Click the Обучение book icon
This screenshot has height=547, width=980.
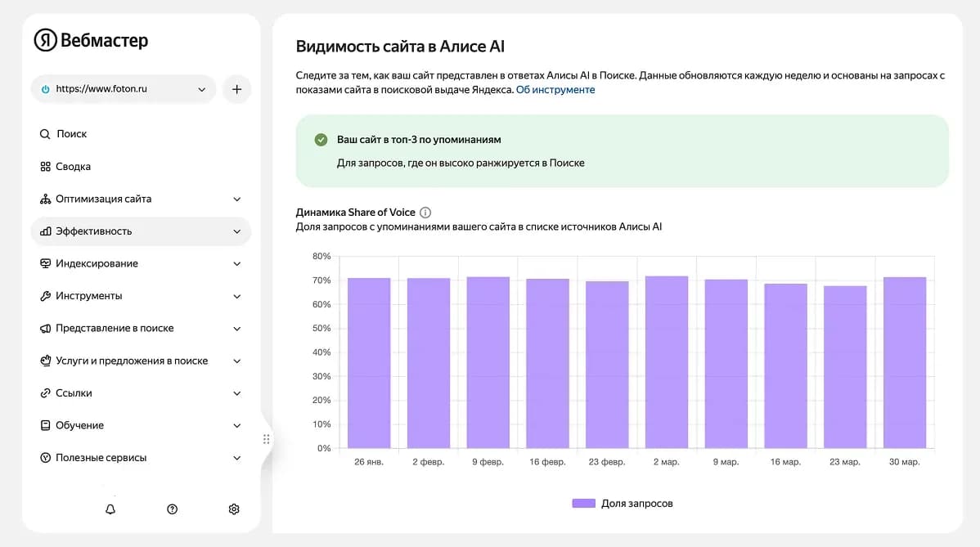[45, 425]
